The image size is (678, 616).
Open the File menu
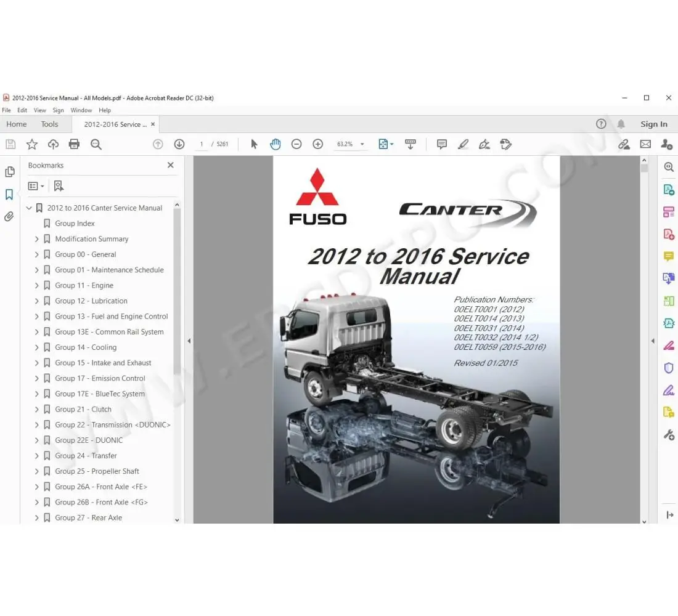coord(7,110)
